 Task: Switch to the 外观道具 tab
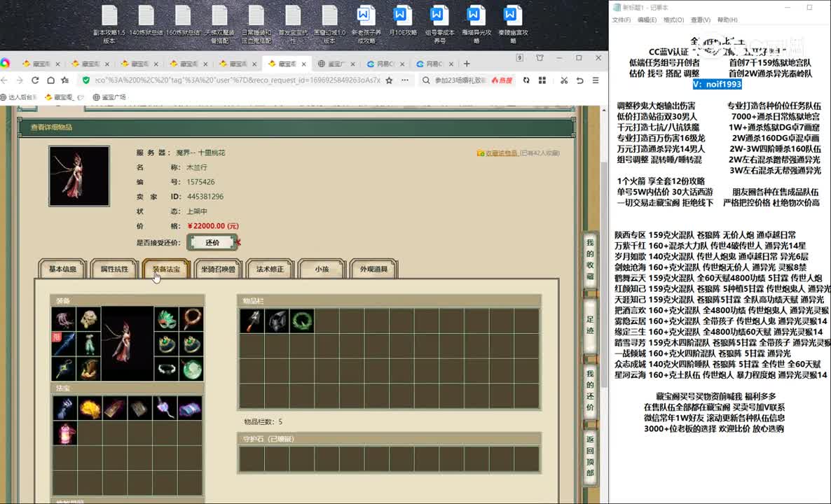coord(373,269)
